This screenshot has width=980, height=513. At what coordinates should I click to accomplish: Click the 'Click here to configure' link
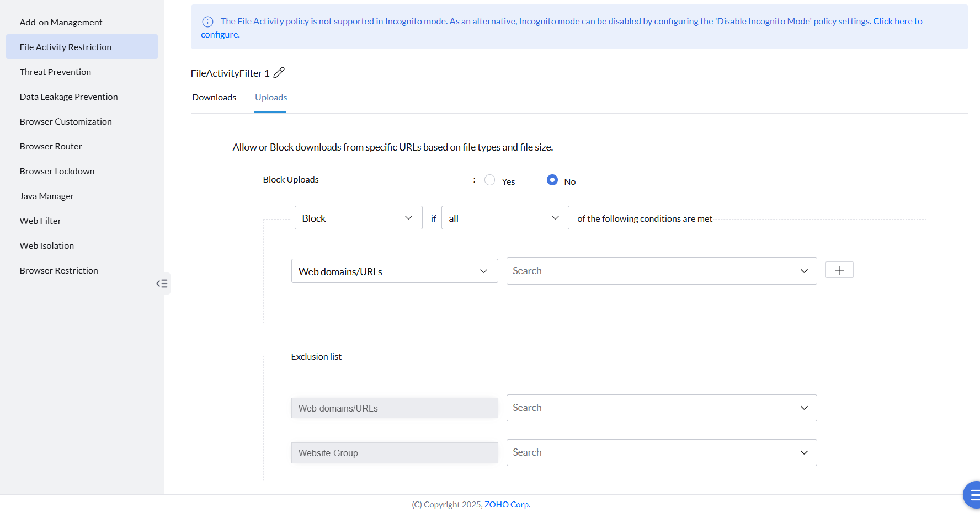(x=897, y=22)
